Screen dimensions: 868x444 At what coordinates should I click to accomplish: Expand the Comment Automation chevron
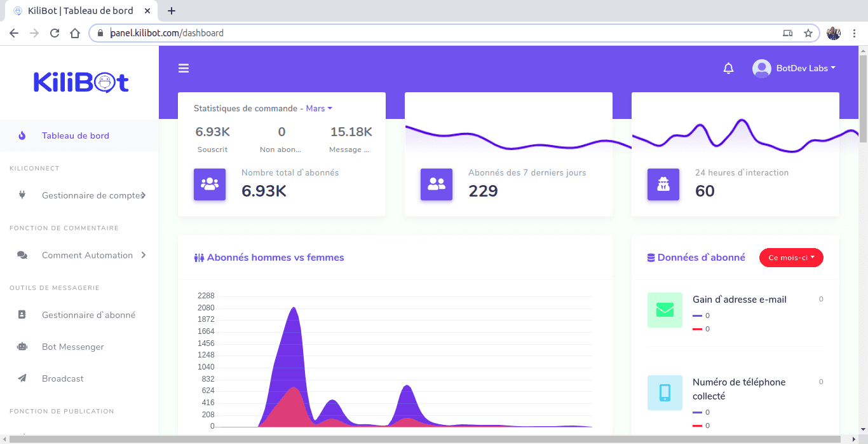pos(144,254)
